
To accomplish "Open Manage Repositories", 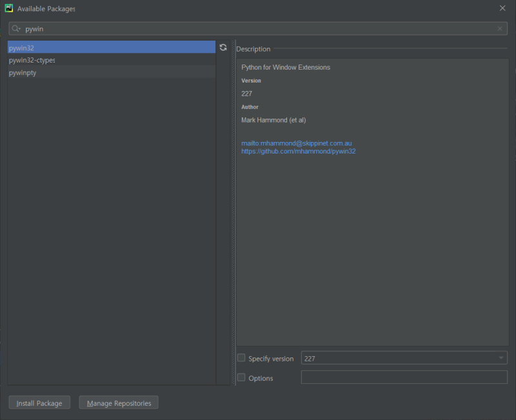I will [119, 403].
